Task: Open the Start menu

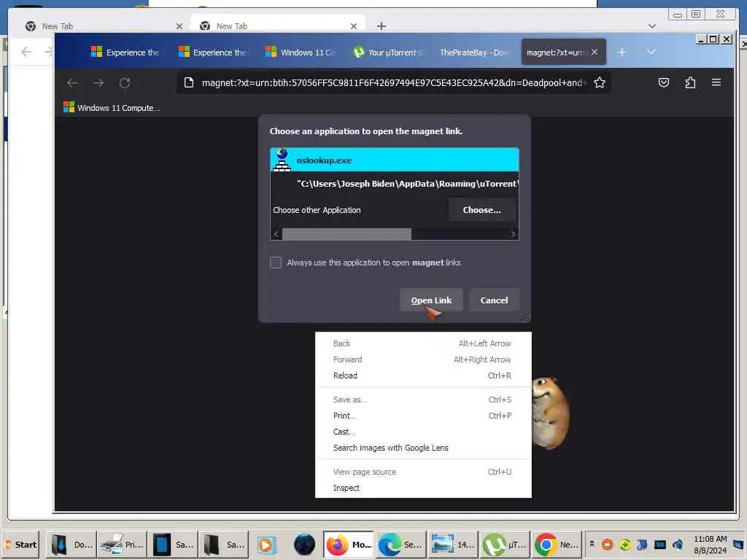Action: click(22, 544)
